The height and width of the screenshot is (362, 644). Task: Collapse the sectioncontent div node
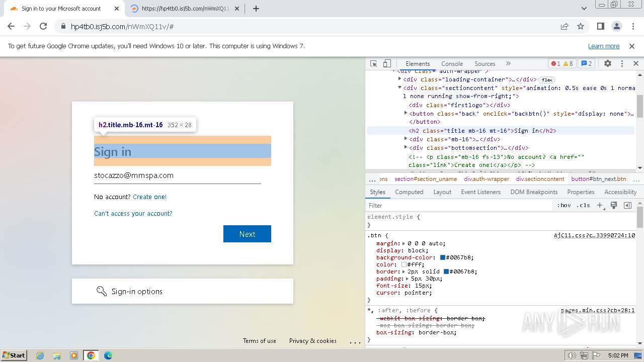400,88
